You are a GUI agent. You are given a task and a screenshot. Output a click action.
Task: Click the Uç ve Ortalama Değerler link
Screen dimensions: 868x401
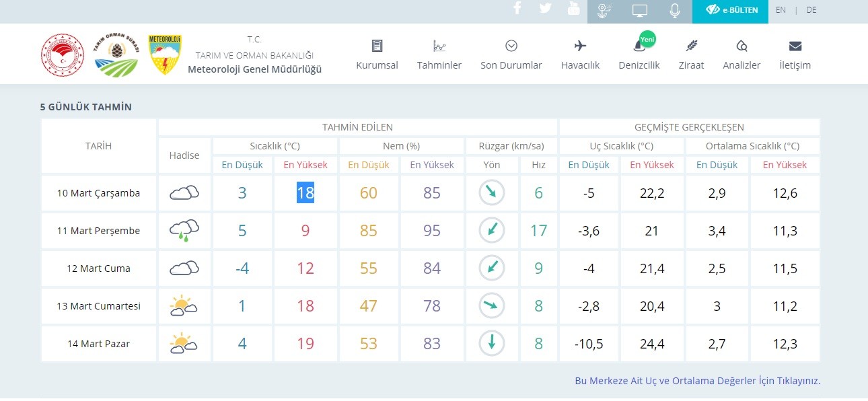697,381
